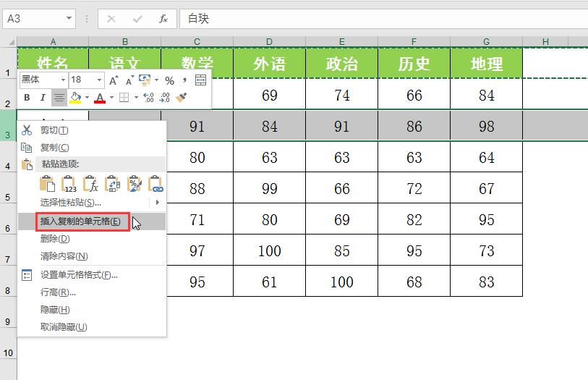Click the cancel X in the formula bar

click(x=111, y=19)
